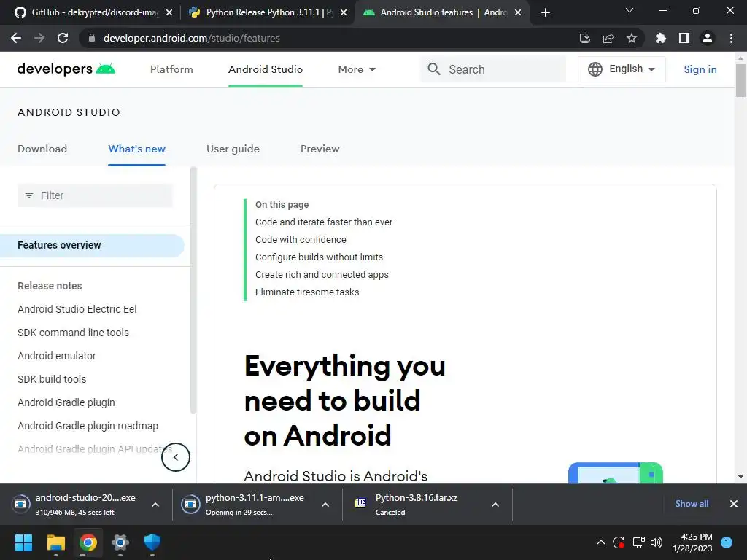Select the What's new tab

(136, 149)
